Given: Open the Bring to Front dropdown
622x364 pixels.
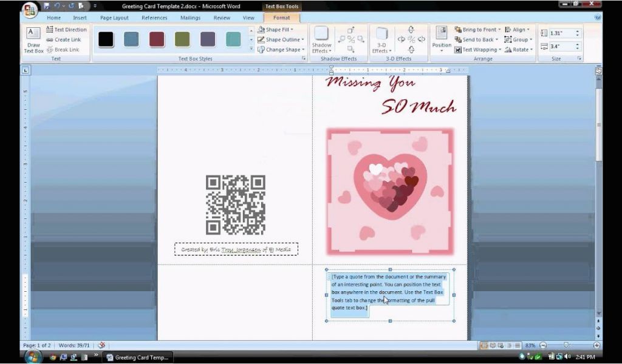Looking at the screenshot, I should tap(477, 30).
